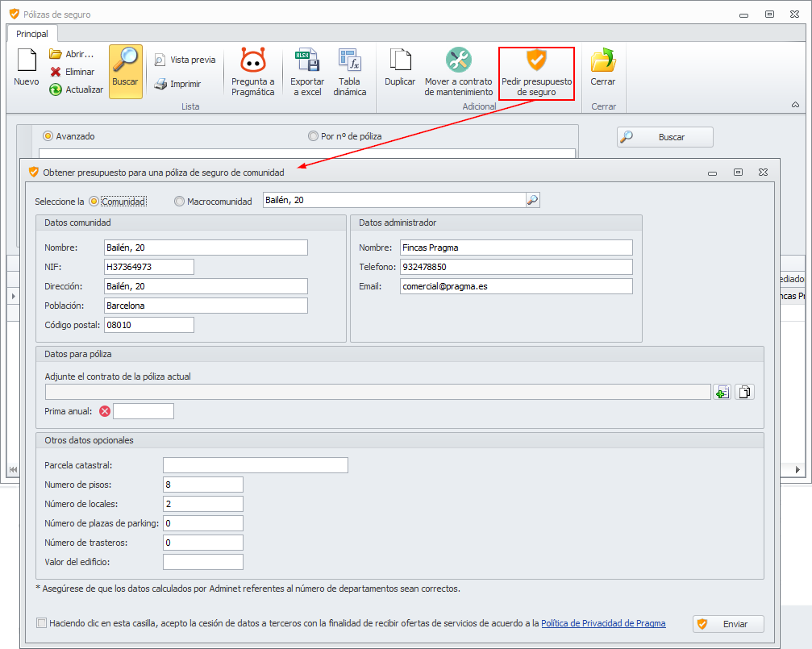Click the advanced search text box behind the dialog

(x=307, y=153)
